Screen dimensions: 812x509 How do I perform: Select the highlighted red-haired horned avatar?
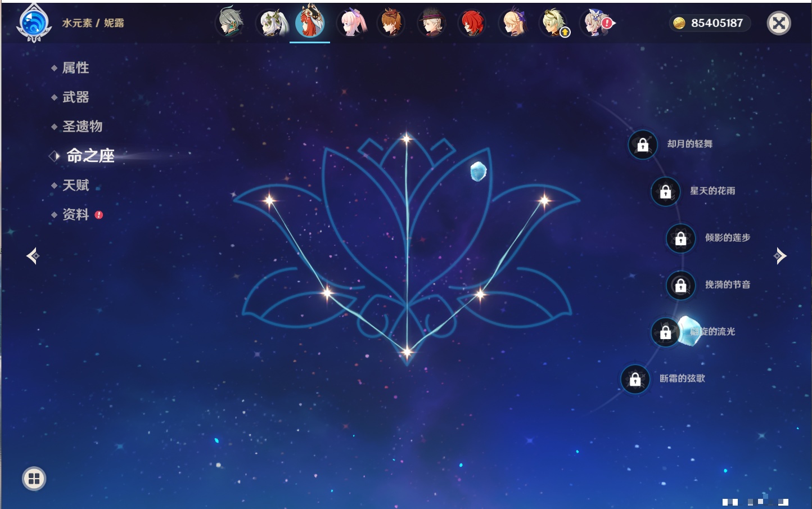[x=310, y=21]
